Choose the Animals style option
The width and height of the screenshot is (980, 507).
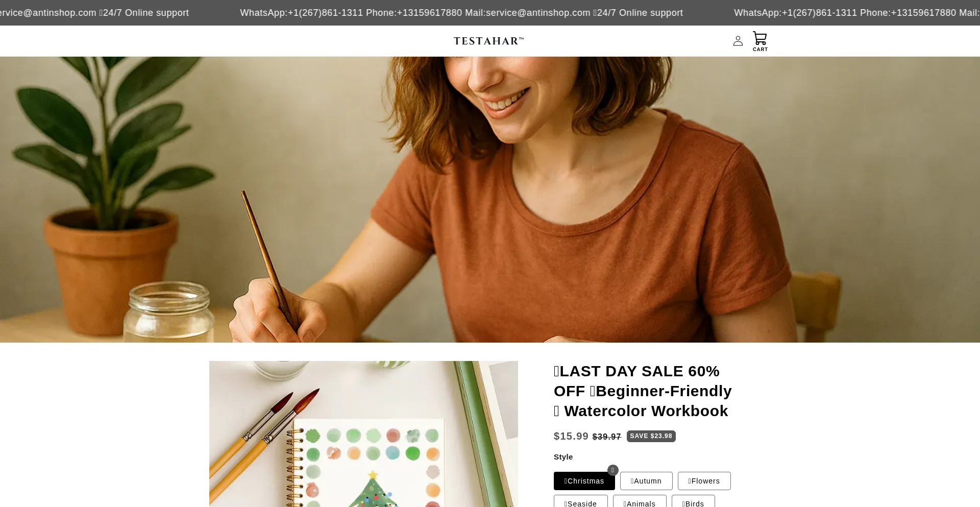pos(640,501)
